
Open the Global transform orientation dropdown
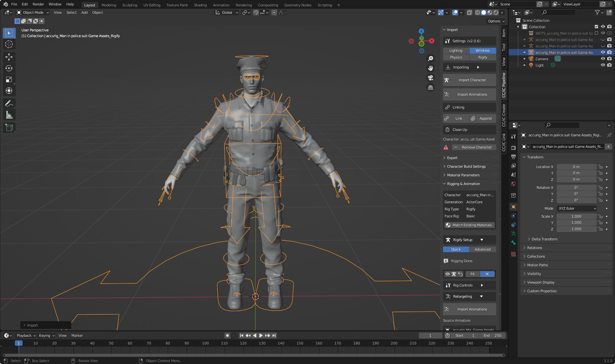(227, 12)
